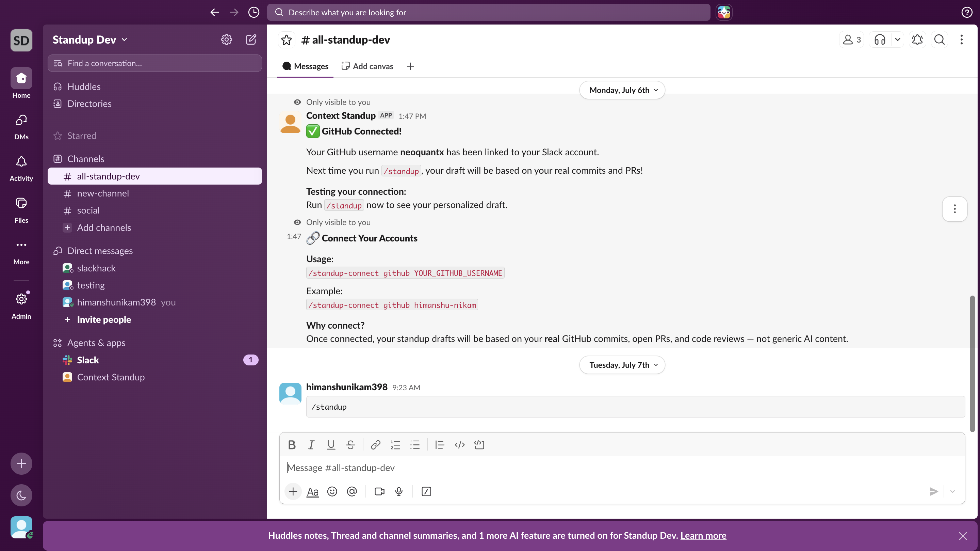Open the More menu in the rail

tap(21, 252)
